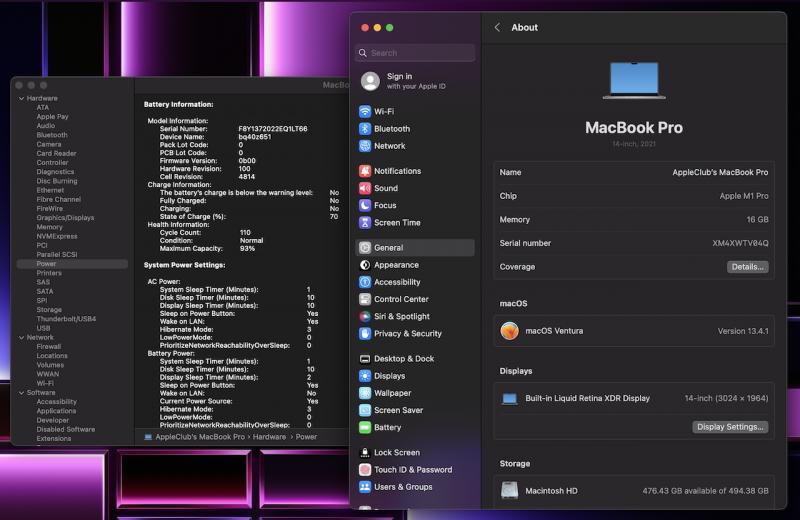The width and height of the screenshot is (800, 520).
Task: Open the Network globe icon
Action: pos(365,145)
